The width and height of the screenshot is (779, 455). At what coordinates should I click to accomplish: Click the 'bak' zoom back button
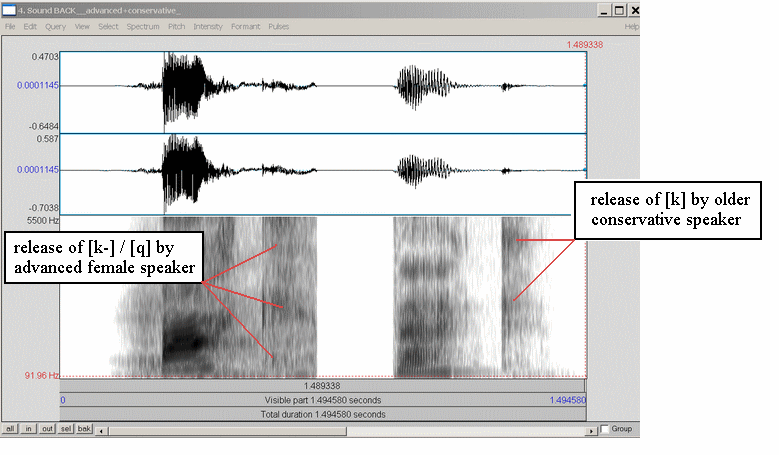[x=85, y=429]
